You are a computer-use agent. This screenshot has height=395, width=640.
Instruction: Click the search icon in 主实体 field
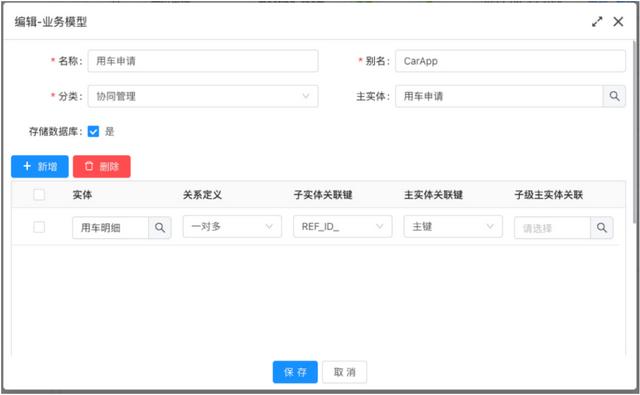point(614,96)
